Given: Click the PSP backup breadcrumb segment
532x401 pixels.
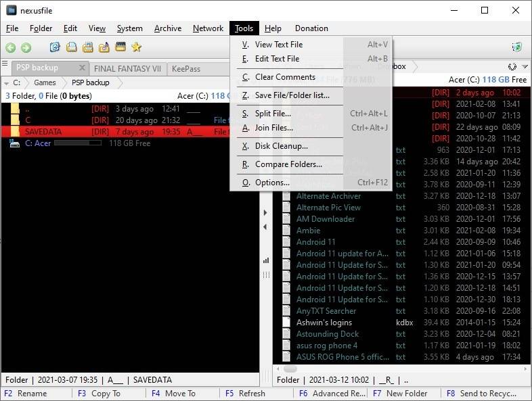Looking at the screenshot, I should click(90, 82).
